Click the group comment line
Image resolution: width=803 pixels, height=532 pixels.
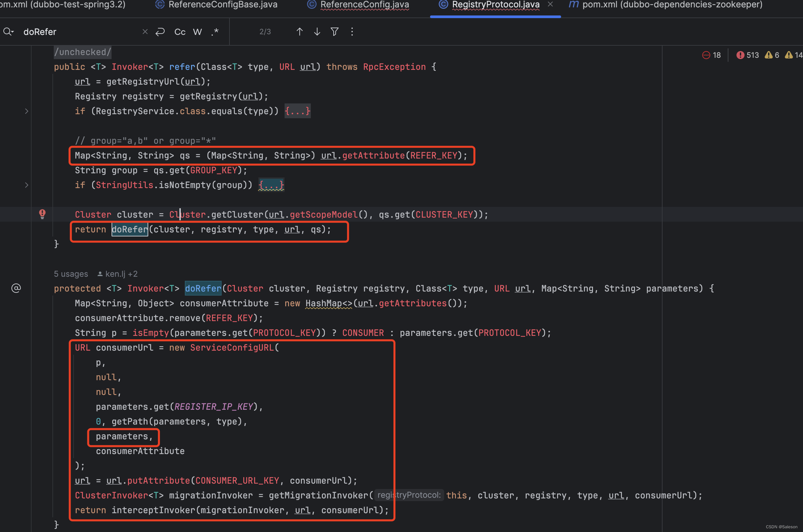tap(145, 141)
